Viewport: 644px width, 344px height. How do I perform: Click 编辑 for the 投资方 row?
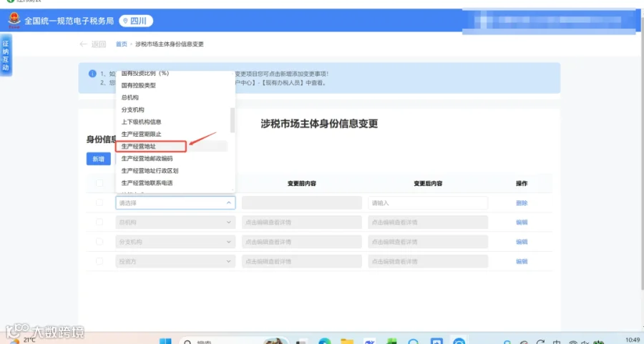pyautogui.click(x=522, y=261)
